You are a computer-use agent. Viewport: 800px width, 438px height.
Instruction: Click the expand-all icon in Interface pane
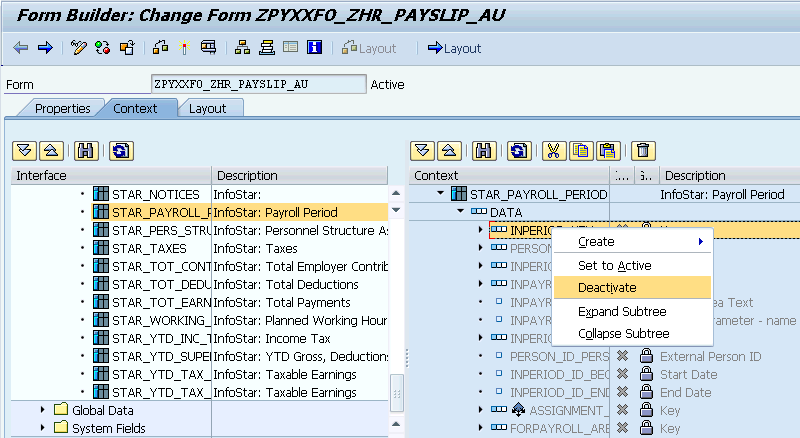coord(24,151)
